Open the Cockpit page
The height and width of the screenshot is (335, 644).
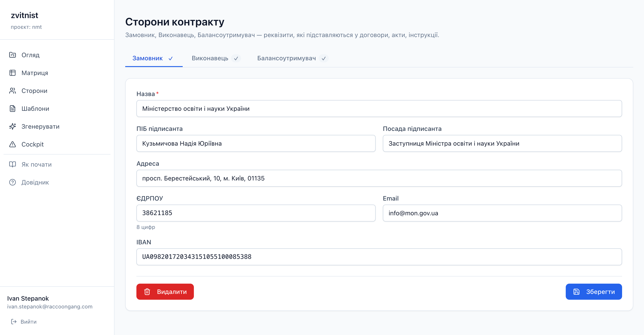click(57, 144)
